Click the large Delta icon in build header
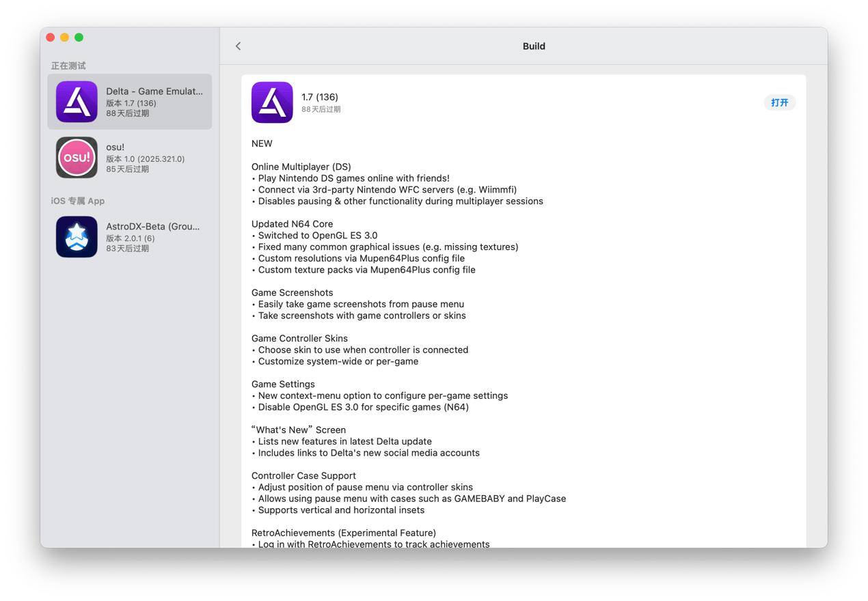The width and height of the screenshot is (868, 601). pyautogui.click(x=272, y=102)
